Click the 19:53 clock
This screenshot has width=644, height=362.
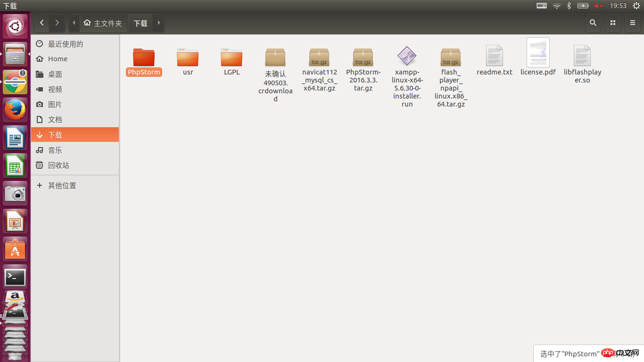618,6
